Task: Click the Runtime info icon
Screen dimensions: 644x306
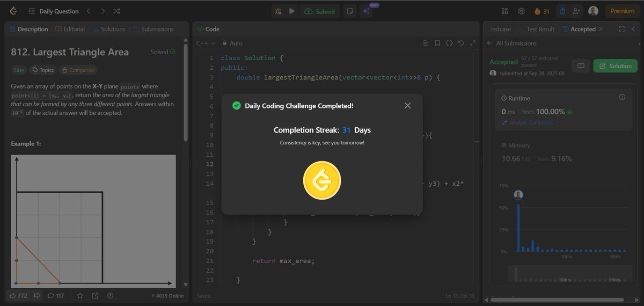Action: point(622,98)
